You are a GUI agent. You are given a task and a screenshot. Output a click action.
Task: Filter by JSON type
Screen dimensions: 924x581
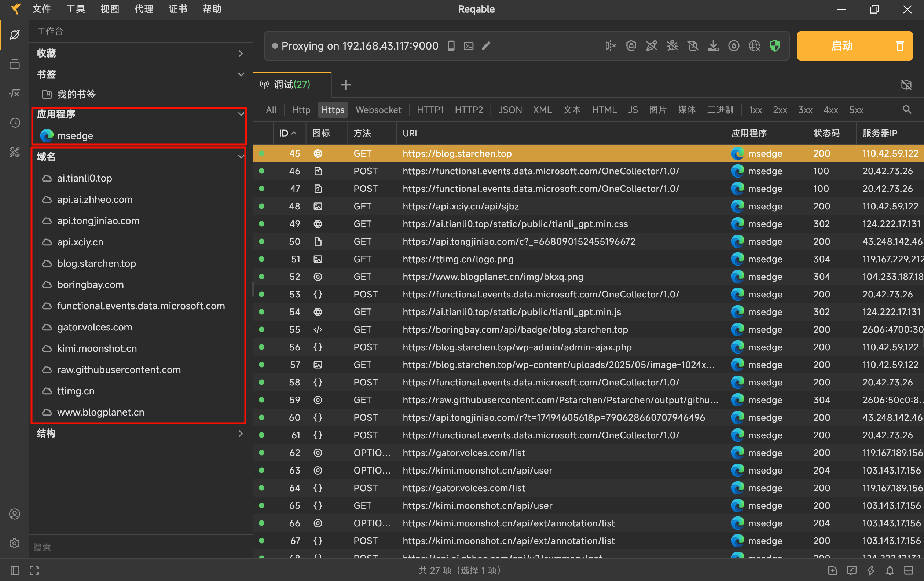pyautogui.click(x=510, y=110)
